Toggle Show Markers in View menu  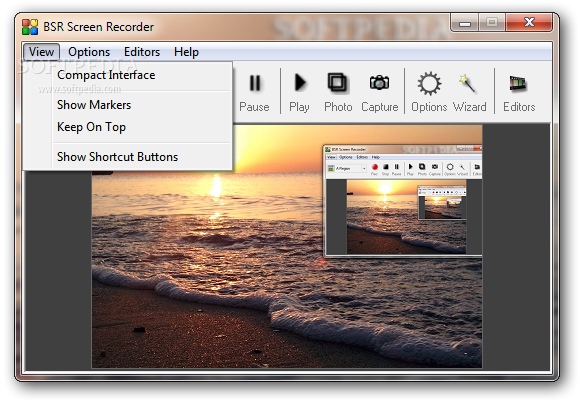[x=128, y=105]
